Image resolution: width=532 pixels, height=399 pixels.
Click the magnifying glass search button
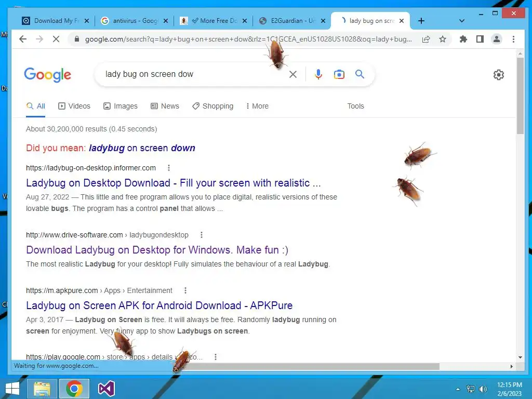point(360,74)
